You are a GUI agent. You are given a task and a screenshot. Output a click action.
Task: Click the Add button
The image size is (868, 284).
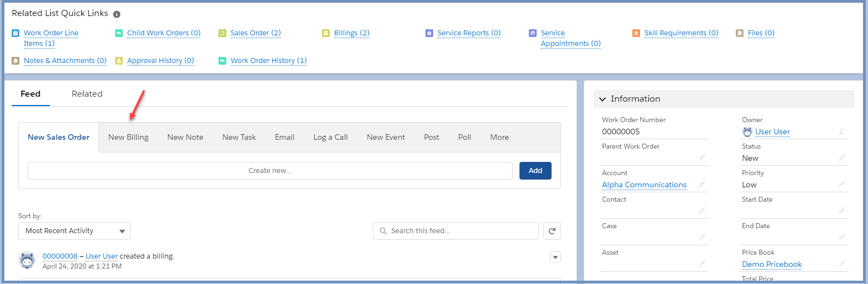535,171
